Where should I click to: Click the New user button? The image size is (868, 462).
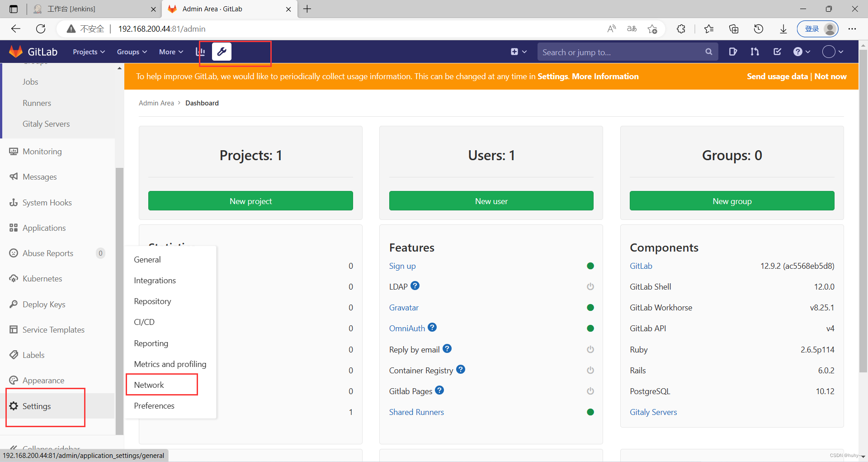(491, 201)
